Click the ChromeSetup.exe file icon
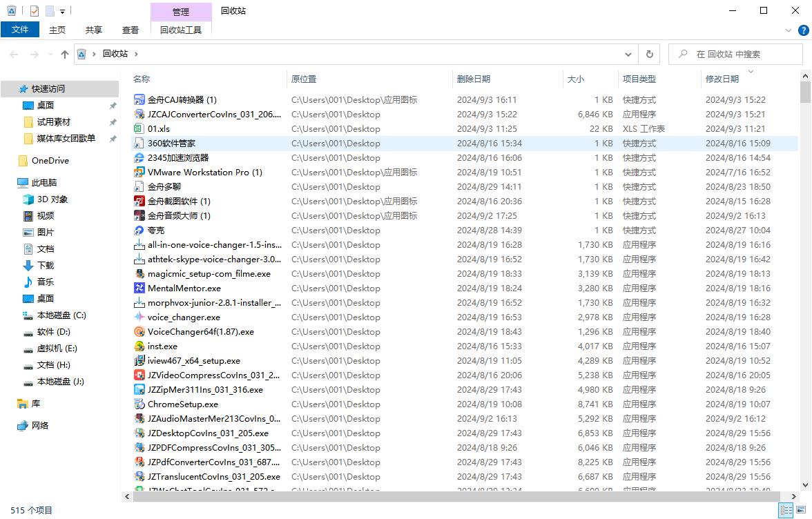 pyautogui.click(x=140, y=404)
